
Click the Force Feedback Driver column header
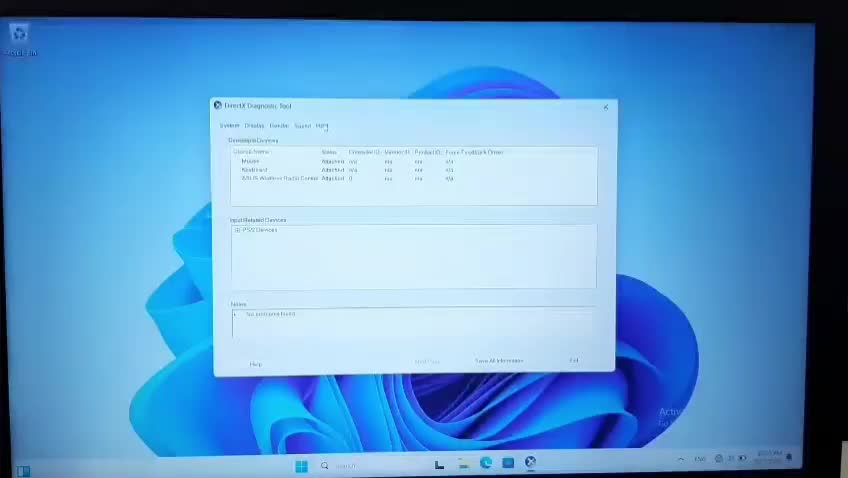(474, 152)
